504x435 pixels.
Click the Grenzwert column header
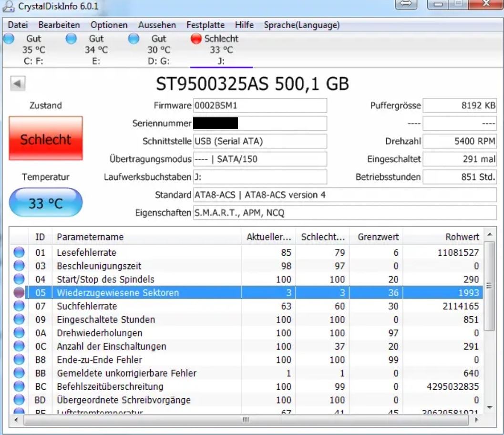pos(376,237)
